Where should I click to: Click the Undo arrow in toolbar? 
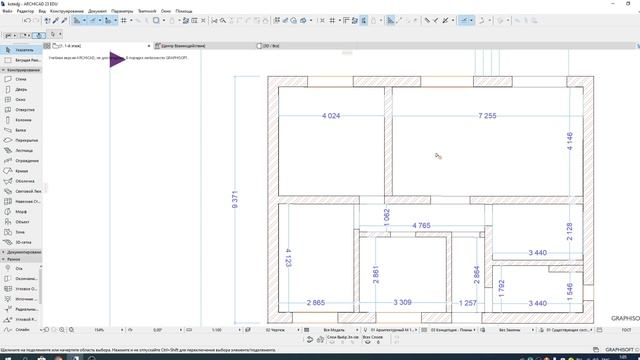27,20
